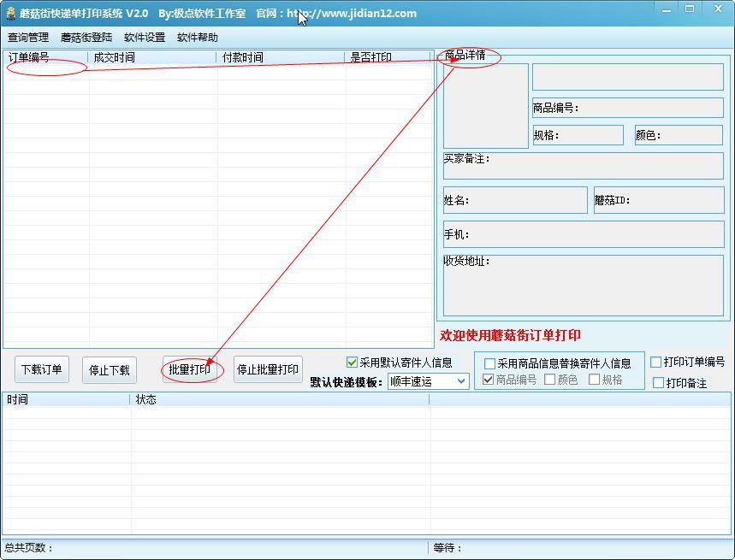The height and width of the screenshot is (560, 735).
Task: Maximize the window
Action: click(x=690, y=9)
